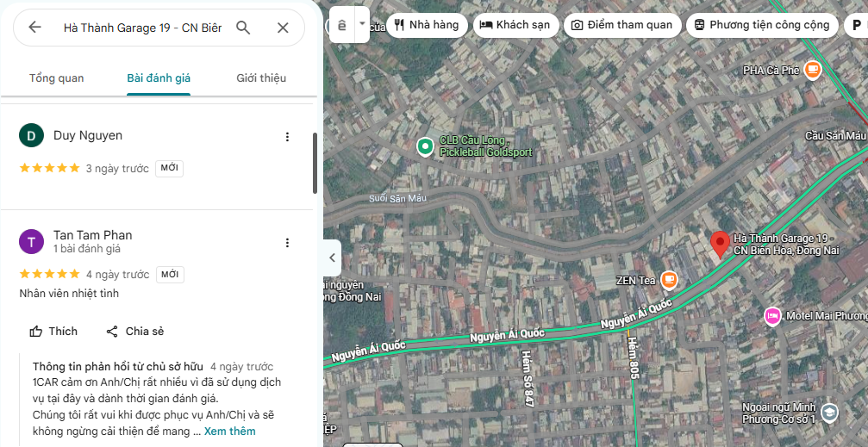Select the Bài đánh giá tab
This screenshot has width=868, height=447.
159,78
